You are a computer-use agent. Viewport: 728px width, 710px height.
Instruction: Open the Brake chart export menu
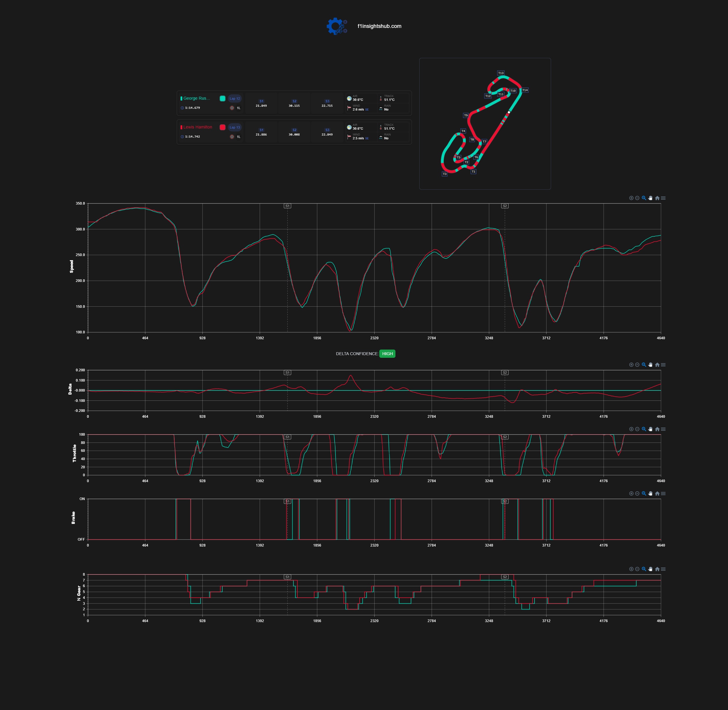663,493
